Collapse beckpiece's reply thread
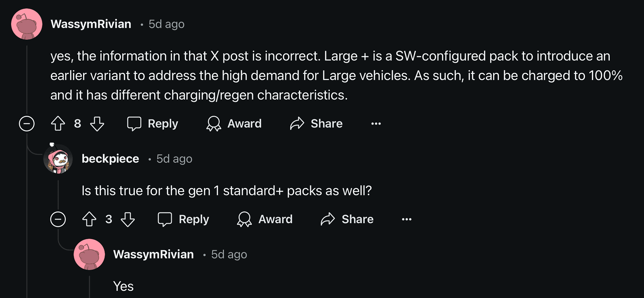Viewport: 644px width, 298px height. (x=58, y=219)
